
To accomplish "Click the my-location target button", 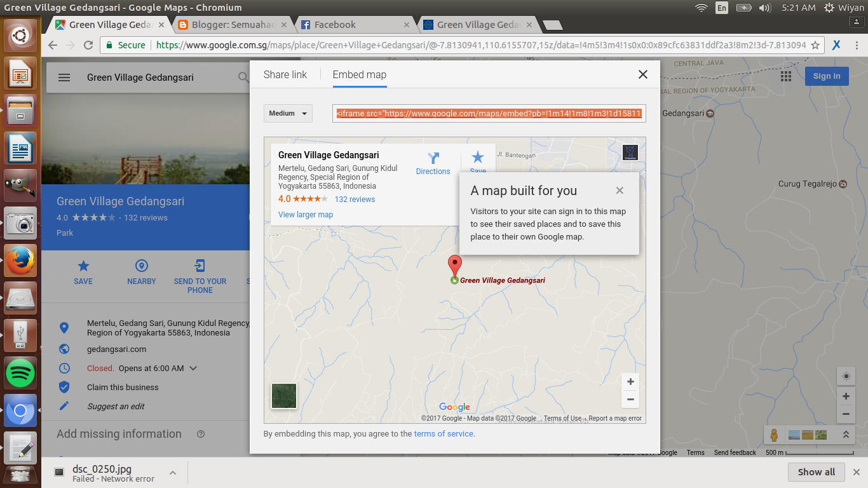I will (846, 376).
